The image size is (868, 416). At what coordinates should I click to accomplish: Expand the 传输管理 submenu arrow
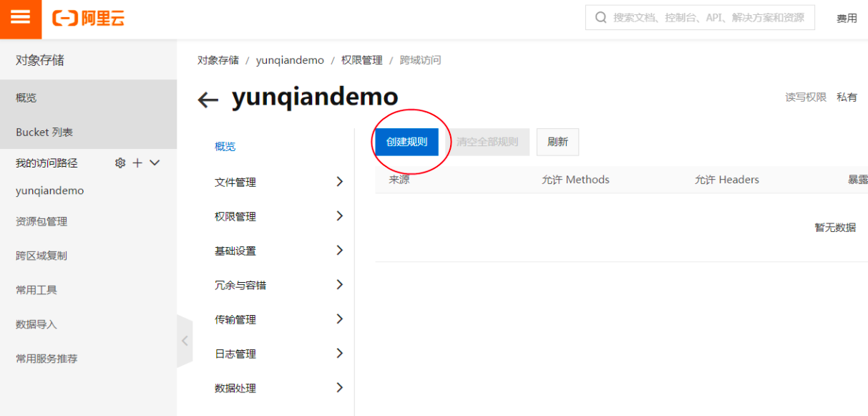click(x=340, y=319)
